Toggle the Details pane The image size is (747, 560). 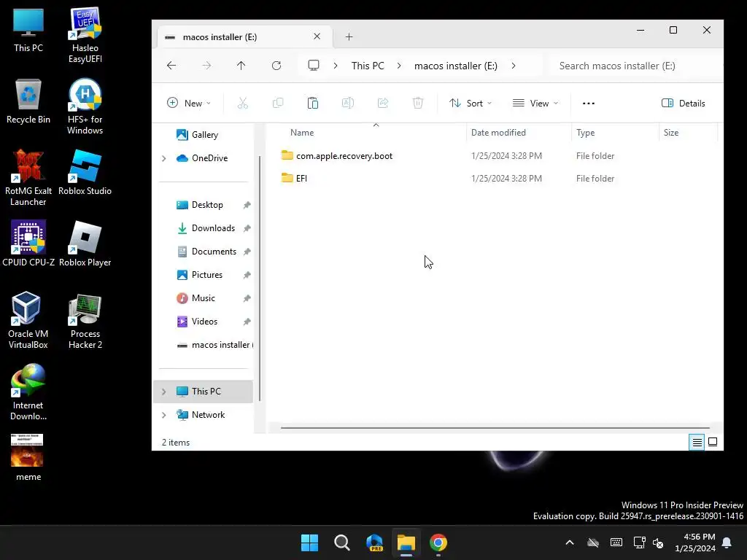tap(683, 103)
